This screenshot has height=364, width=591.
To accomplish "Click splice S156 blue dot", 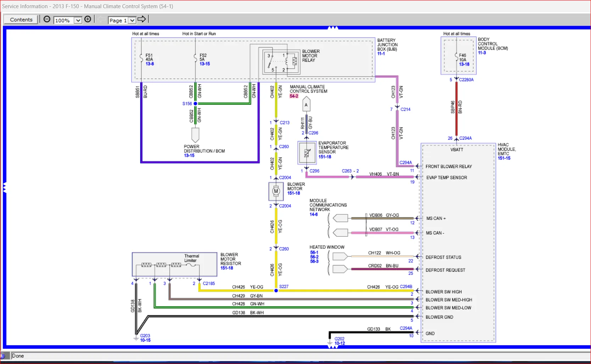I will click(x=195, y=103).
